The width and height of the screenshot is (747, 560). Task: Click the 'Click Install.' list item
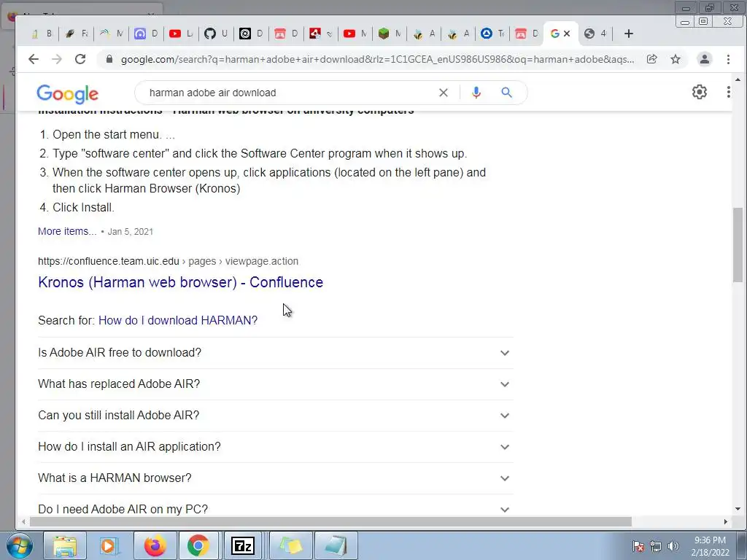(x=83, y=208)
